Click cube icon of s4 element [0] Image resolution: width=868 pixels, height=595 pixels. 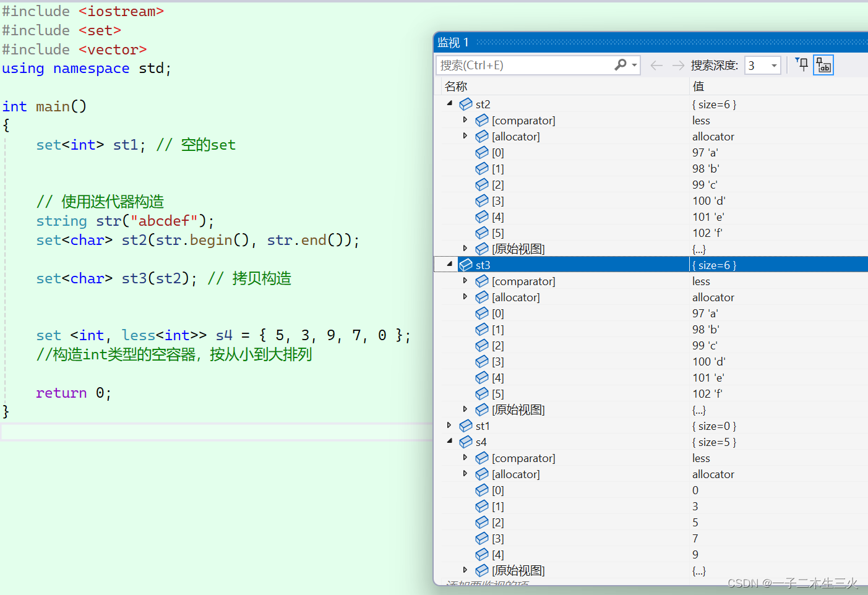click(482, 490)
